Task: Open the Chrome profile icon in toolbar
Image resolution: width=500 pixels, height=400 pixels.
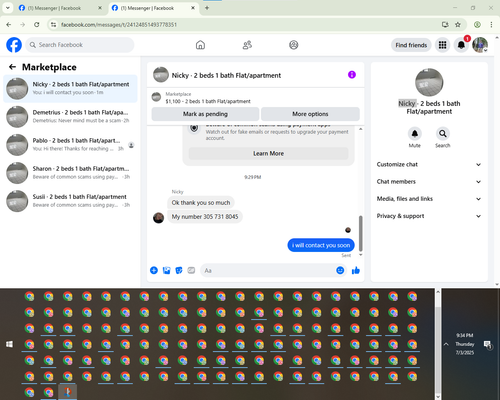Action: [477, 25]
